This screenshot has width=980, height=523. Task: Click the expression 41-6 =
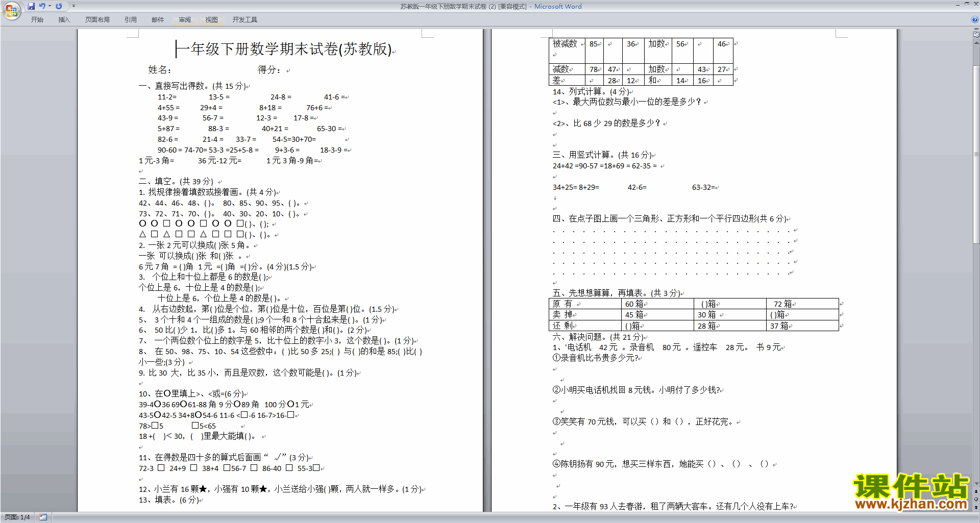click(x=335, y=97)
